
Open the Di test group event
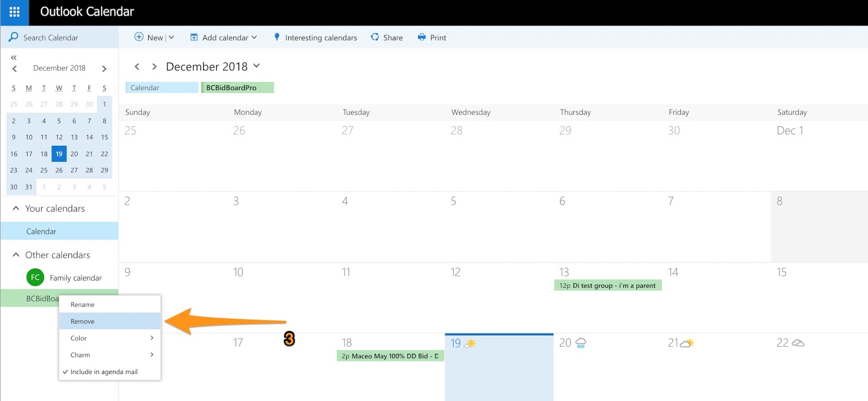608,286
